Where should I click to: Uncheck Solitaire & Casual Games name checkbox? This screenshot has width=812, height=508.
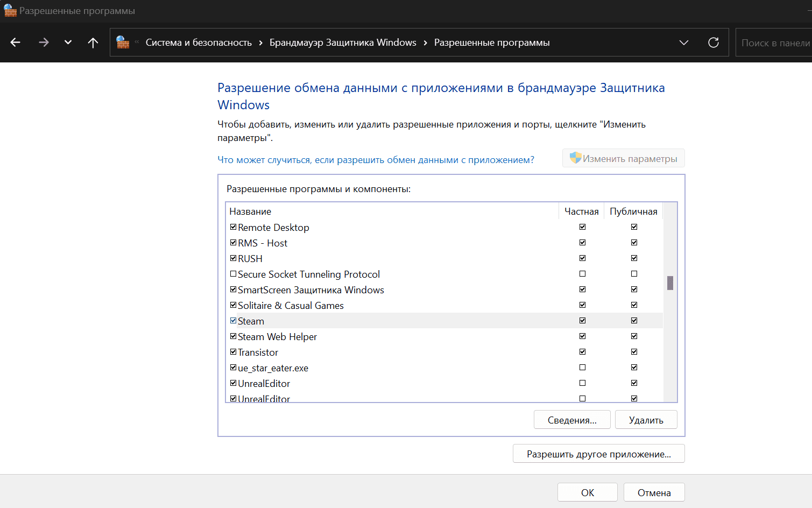click(233, 305)
